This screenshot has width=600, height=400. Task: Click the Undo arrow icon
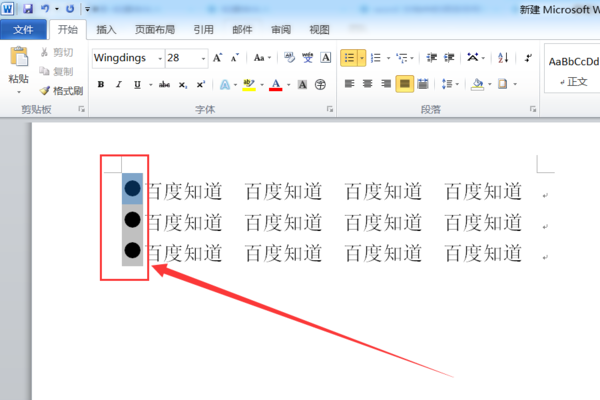click(45, 8)
